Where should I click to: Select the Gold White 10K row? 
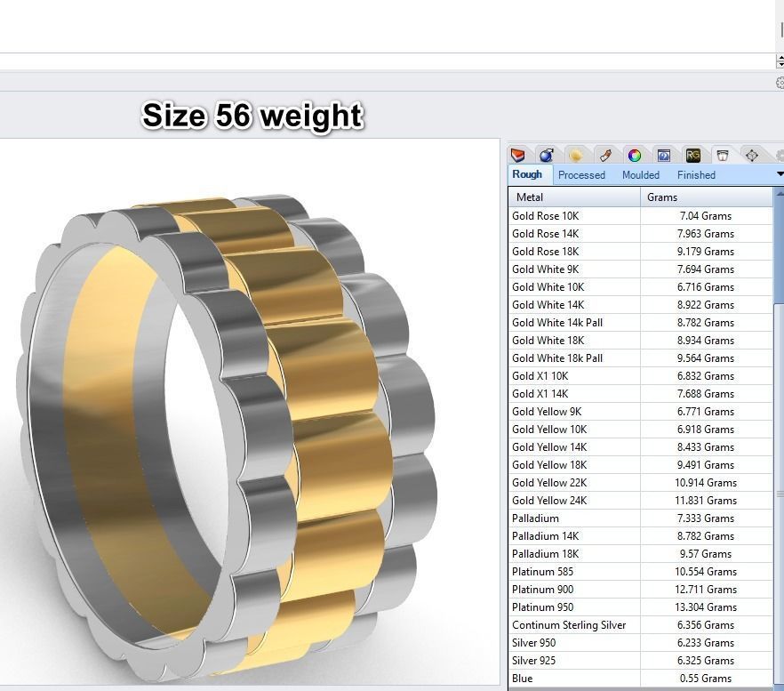[641, 287]
